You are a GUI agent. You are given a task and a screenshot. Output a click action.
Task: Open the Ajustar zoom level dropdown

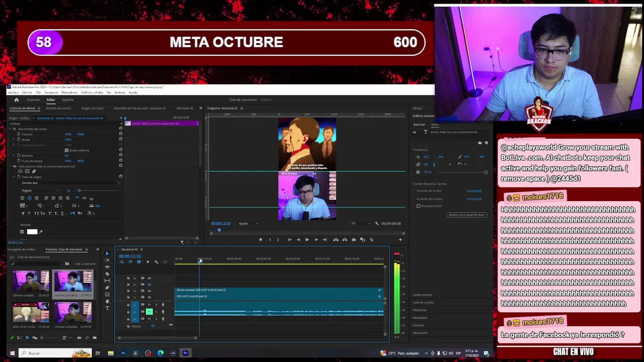pyautogui.click(x=248, y=223)
